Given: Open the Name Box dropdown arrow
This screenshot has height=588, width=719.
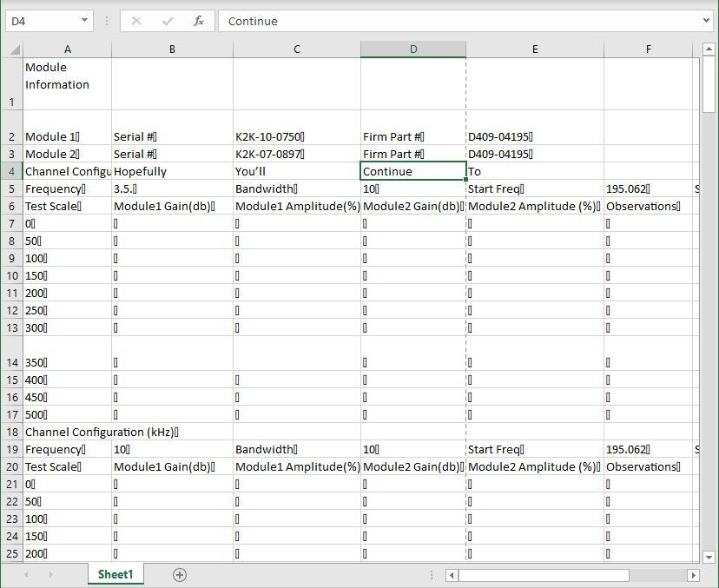Looking at the screenshot, I should pos(83,21).
